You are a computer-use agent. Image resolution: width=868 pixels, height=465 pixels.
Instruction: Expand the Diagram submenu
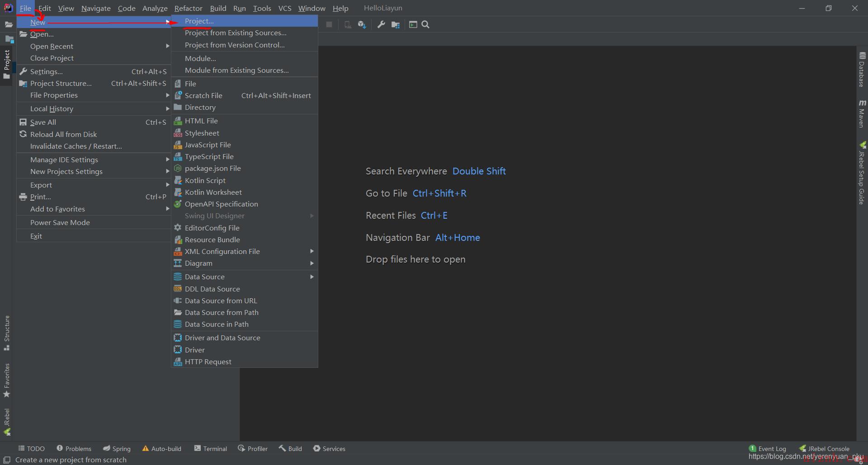tap(245, 263)
